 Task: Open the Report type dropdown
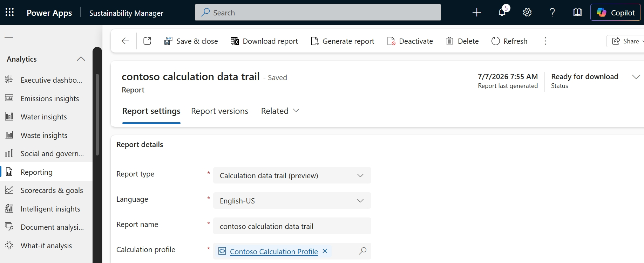[x=292, y=175]
